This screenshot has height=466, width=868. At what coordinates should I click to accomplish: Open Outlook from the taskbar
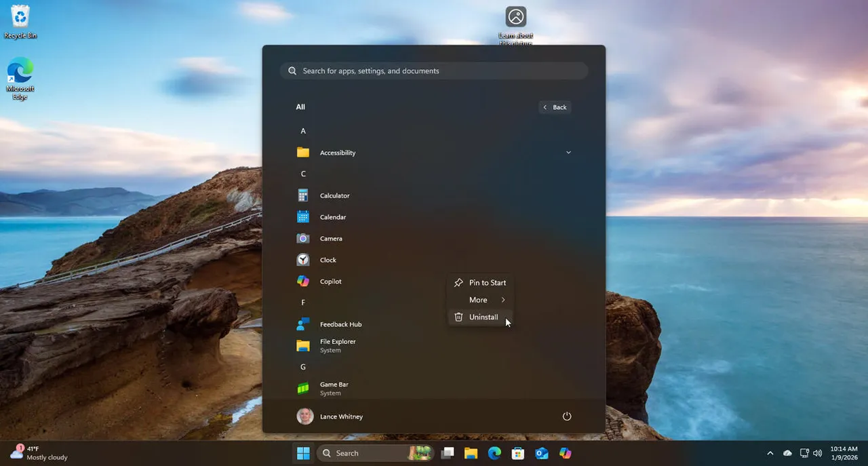[541, 452]
